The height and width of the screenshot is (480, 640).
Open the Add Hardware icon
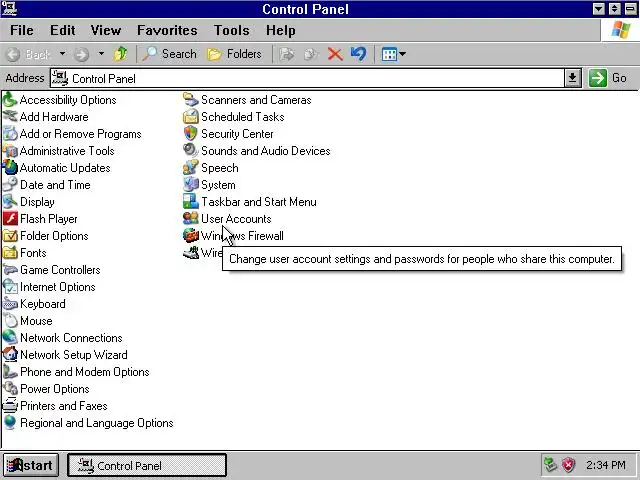(x=10, y=117)
